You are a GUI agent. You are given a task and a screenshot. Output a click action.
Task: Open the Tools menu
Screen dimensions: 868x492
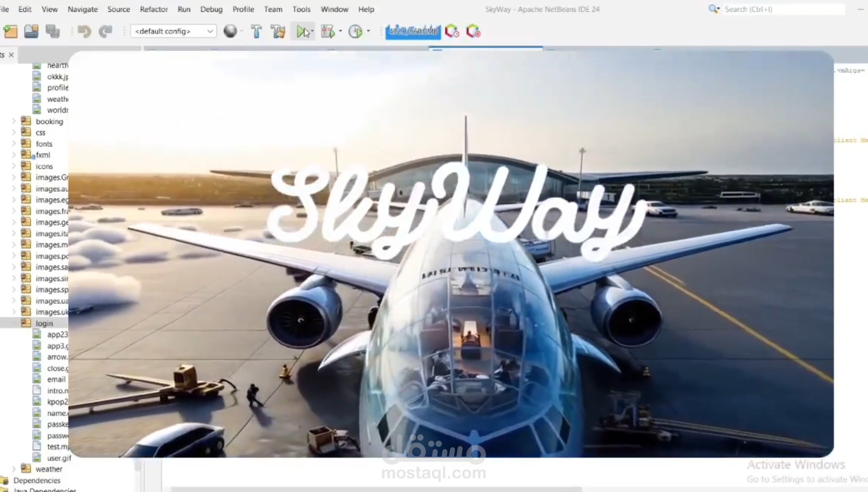(302, 9)
